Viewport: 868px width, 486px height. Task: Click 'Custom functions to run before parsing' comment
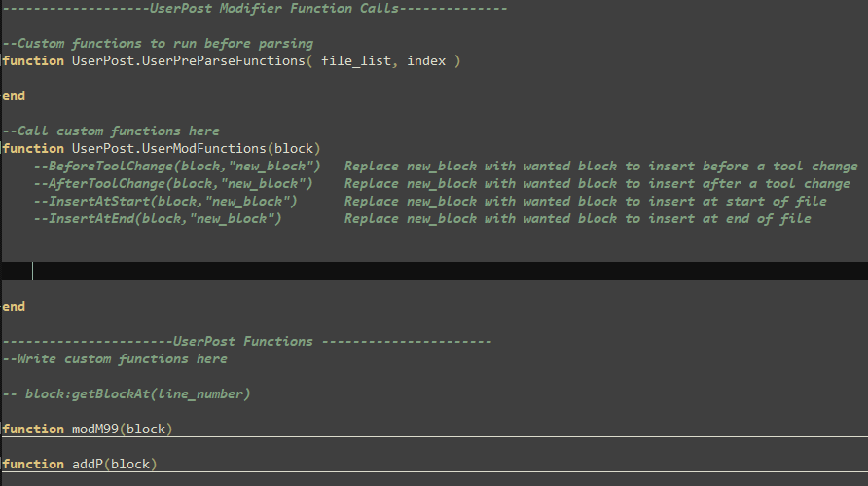coord(158,44)
